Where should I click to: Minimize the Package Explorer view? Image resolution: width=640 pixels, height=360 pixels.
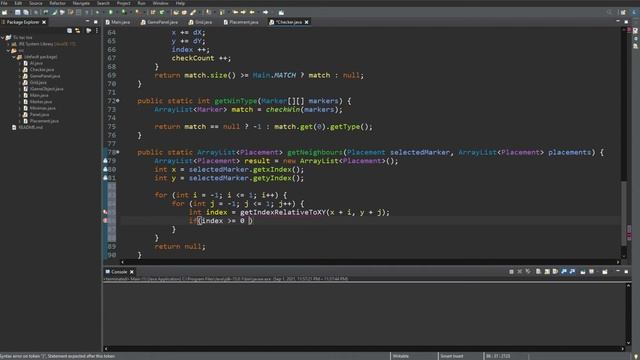pyautogui.click(x=87, y=22)
